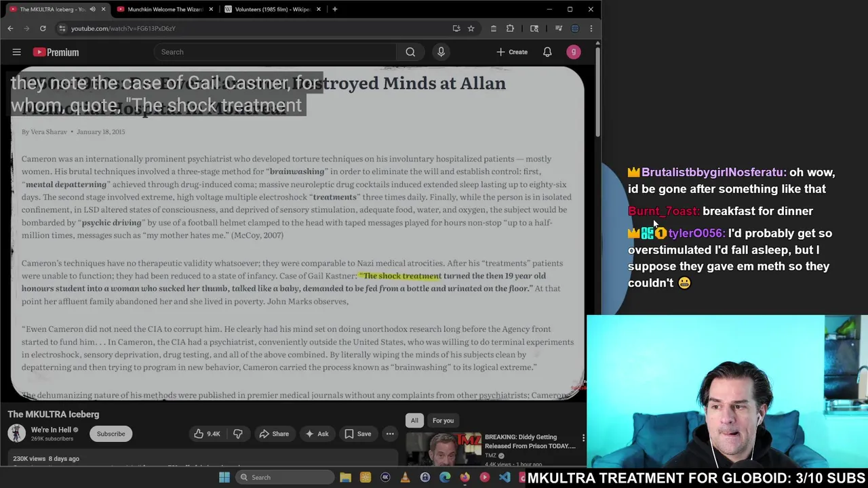
Task: Open BREAKING: Diddy Getting Released video title
Action: (x=530, y=441)
